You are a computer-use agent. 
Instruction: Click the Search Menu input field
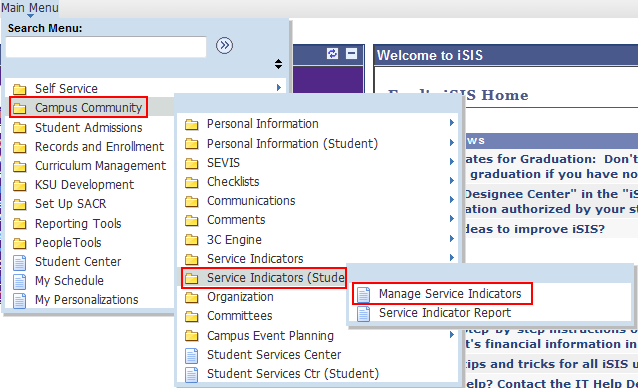point(106,47)
